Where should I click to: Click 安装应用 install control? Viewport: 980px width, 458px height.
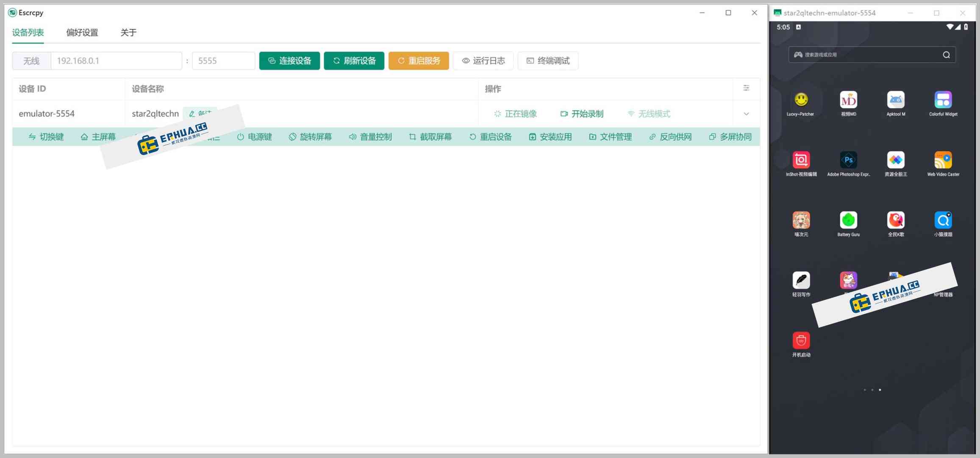[550, 137]
